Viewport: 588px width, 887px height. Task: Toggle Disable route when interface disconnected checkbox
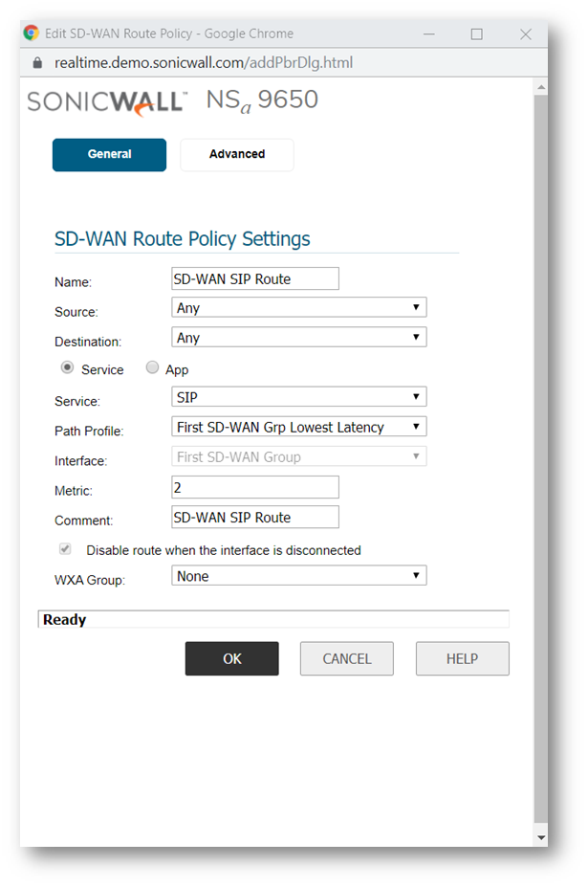click(x=66, y=550)
